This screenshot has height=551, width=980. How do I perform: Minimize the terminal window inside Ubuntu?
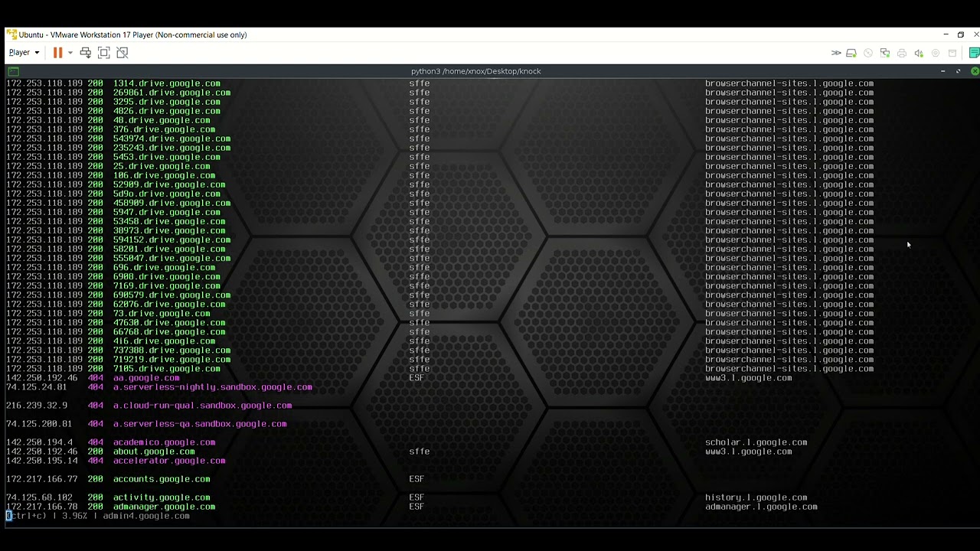pyautogui.click(x=942, y=71)
